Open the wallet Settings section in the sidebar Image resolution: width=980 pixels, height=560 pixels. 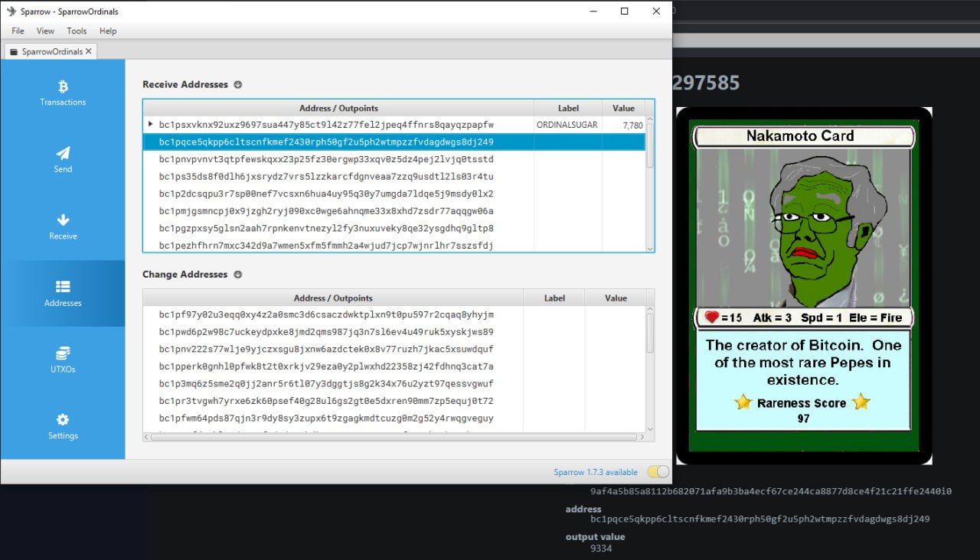(63, 427)
